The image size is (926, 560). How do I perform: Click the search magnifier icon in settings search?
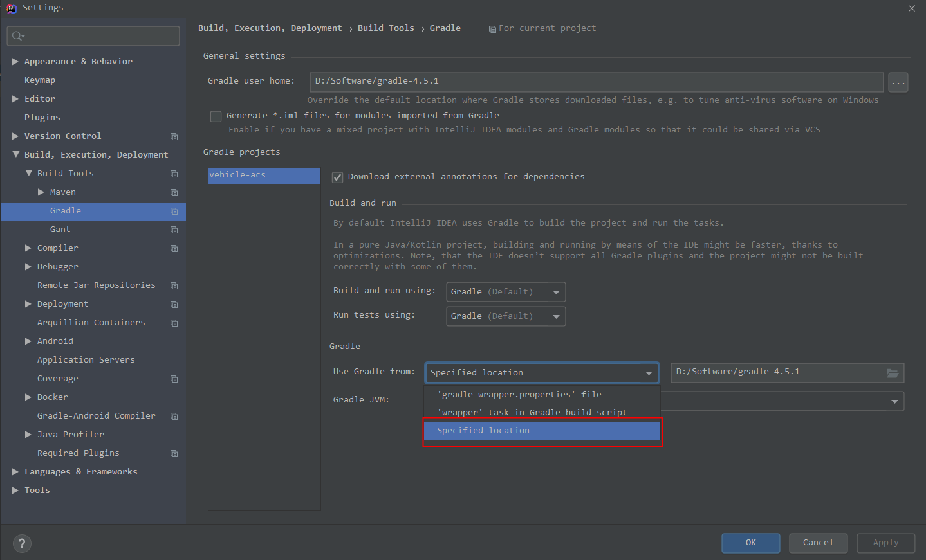[x=18, y=36]
